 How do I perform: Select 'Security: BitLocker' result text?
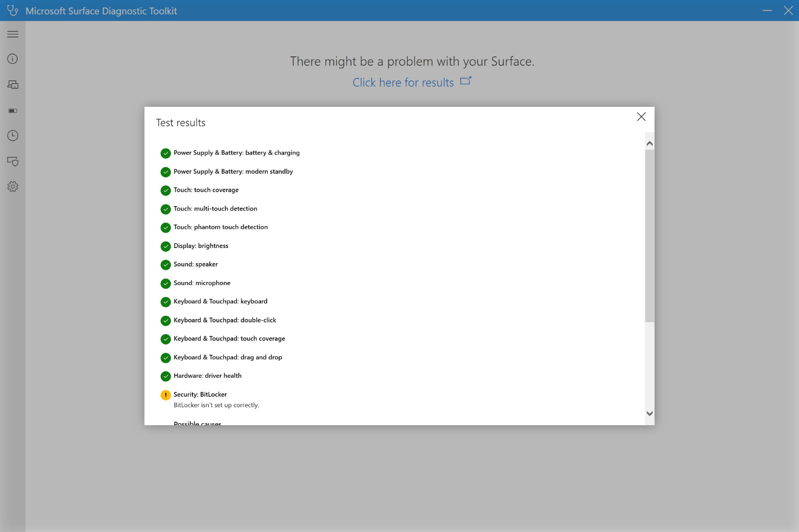(x=200, y=394)
